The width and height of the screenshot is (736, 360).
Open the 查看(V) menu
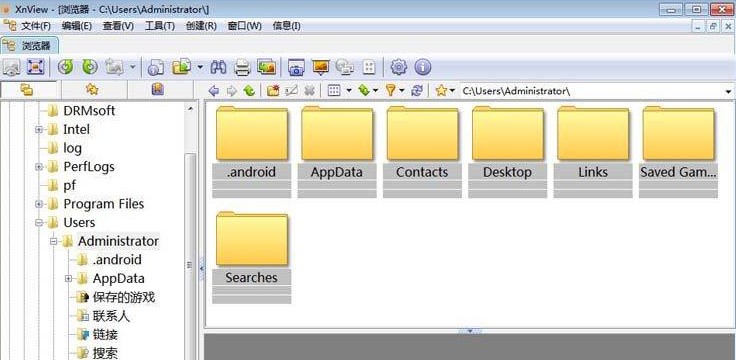point(118,26)
